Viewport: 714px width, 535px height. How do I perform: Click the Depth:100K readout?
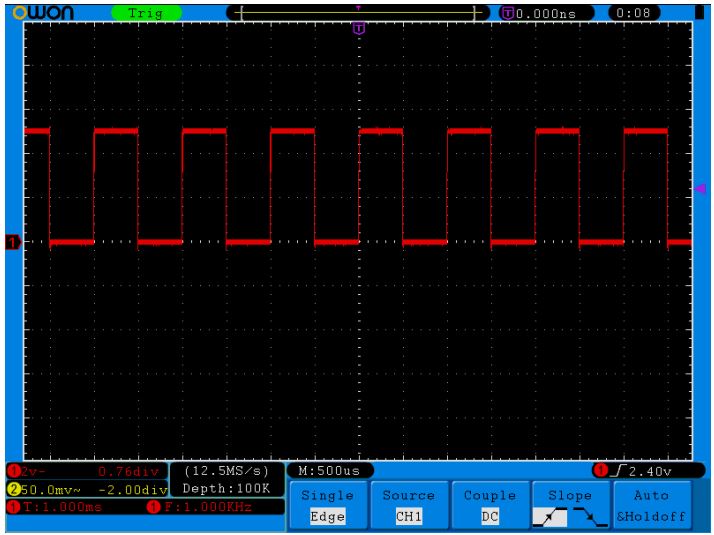click(x=226, y=489)
